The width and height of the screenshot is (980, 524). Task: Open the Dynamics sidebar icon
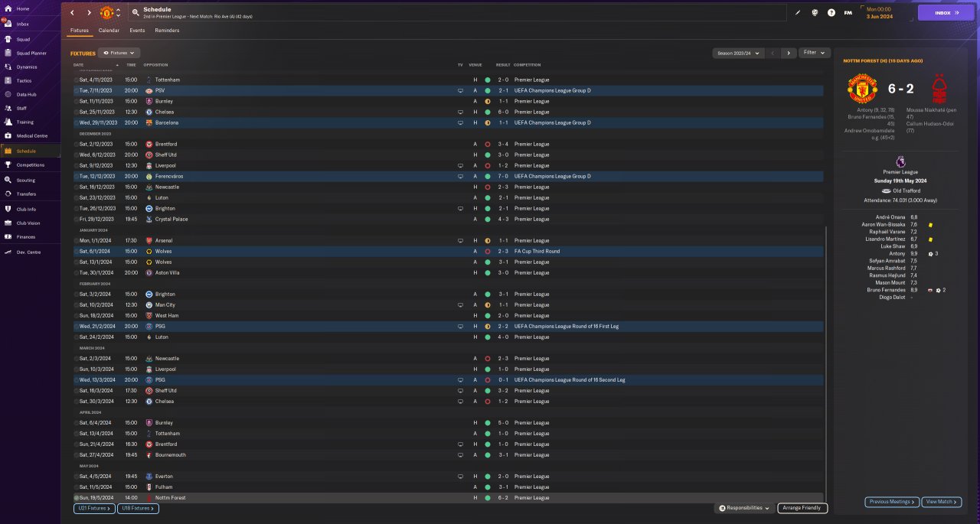click(8, 67)
